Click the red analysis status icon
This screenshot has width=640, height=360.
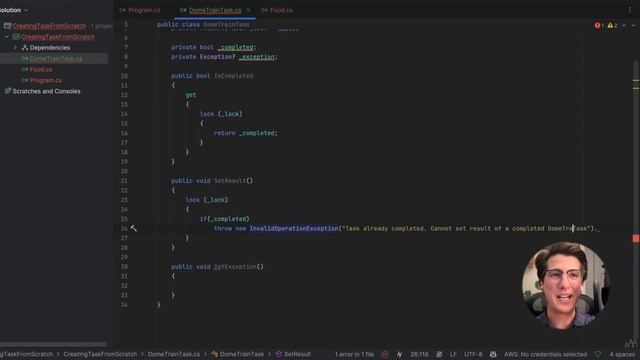384,354
